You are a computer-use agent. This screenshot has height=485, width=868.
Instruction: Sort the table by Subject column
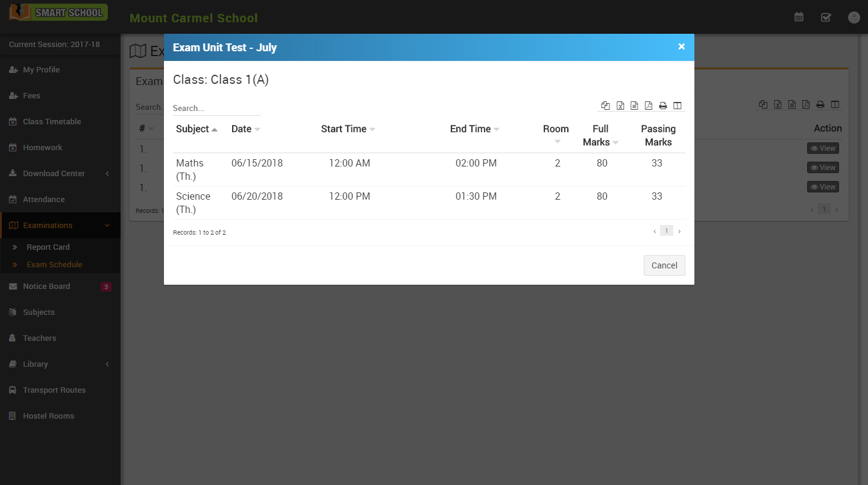(x=196, y=129)
